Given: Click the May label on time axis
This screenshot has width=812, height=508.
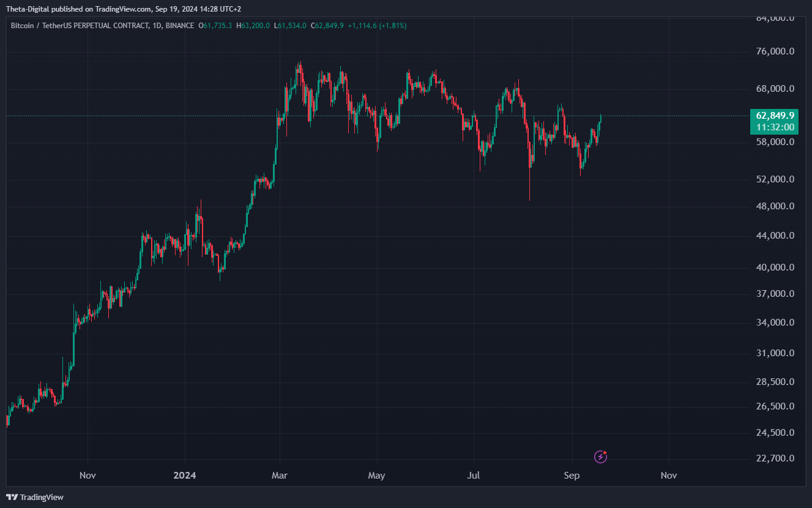Looking at the screenshot, I should pyautogui.click(x=377, y=475).
